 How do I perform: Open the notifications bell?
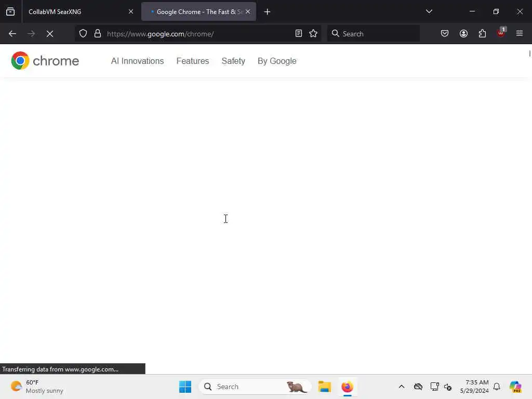[x=497, y=387]
